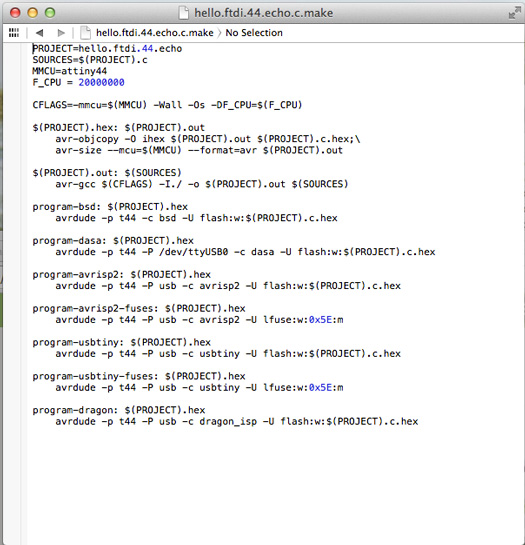Click the avr-objcopy command line
This screenshot has height=545, width=525.
[208, 139]
